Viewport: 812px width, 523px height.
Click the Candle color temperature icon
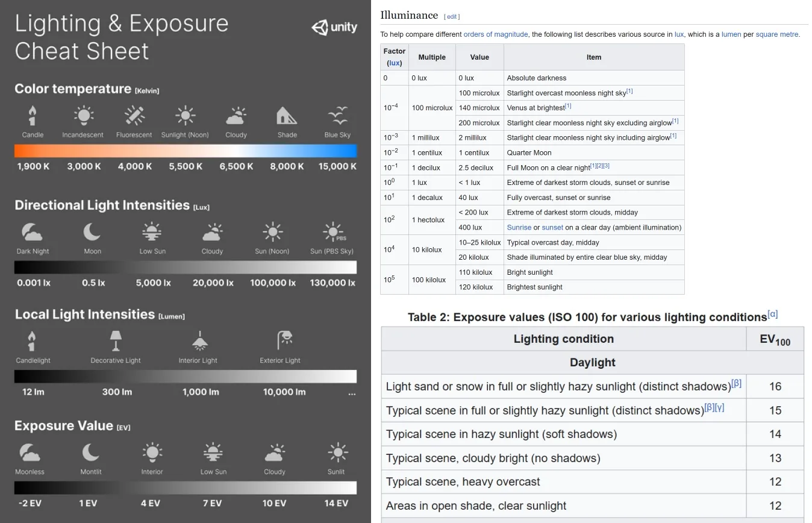click(x=33, y=115)
